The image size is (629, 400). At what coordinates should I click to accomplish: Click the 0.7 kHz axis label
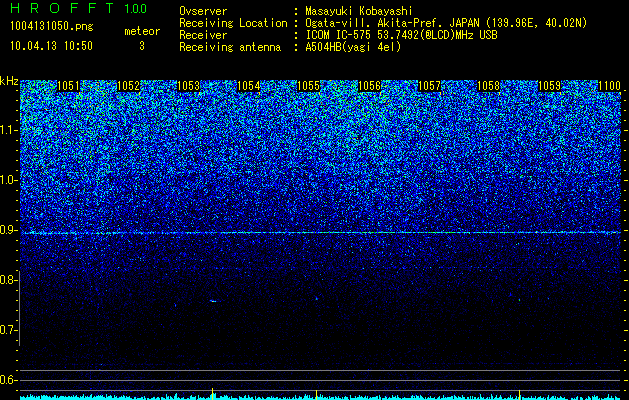click(x=7, y=330)
